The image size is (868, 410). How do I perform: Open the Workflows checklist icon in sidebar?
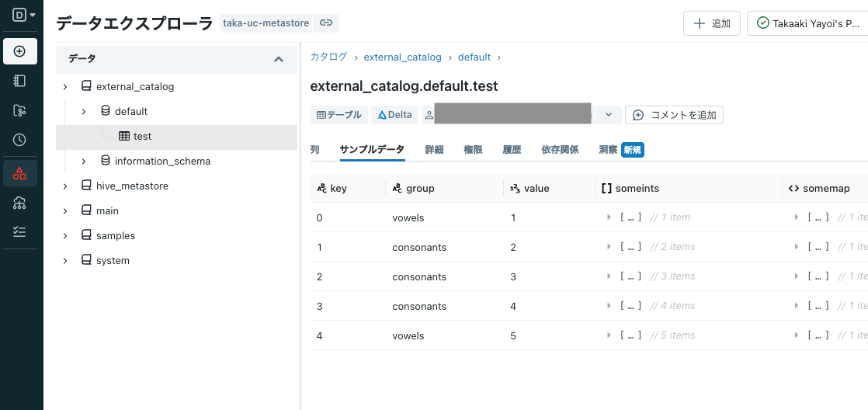(20, 232)
